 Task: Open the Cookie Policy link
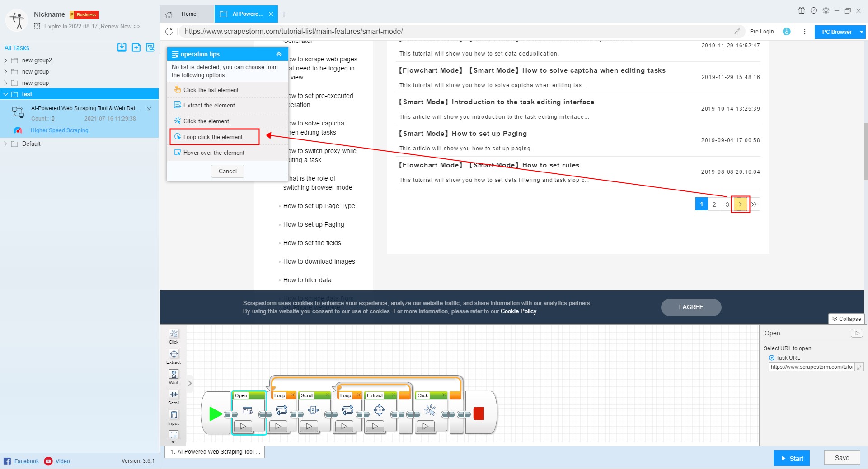518,311
